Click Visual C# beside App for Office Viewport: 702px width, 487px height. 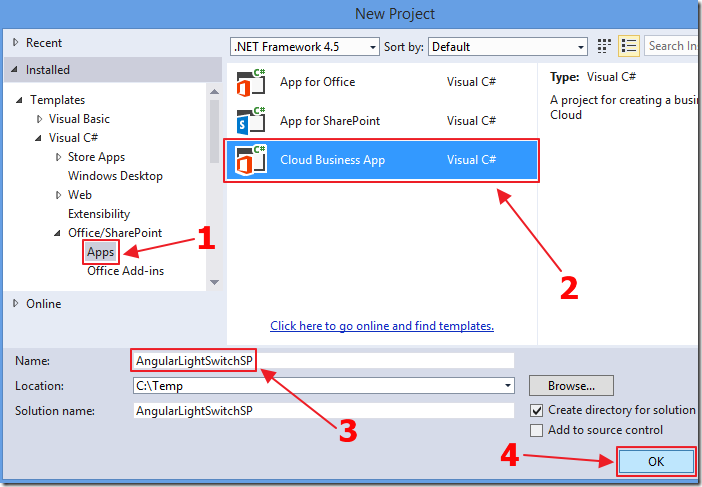pos(471,82)
